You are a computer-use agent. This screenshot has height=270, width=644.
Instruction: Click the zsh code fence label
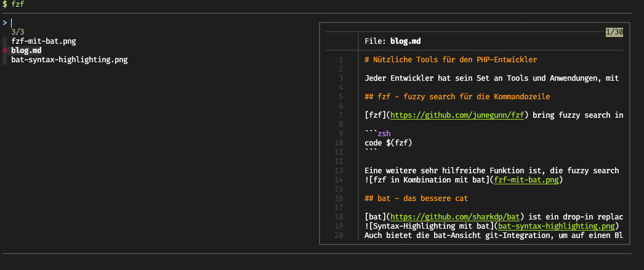384,134
